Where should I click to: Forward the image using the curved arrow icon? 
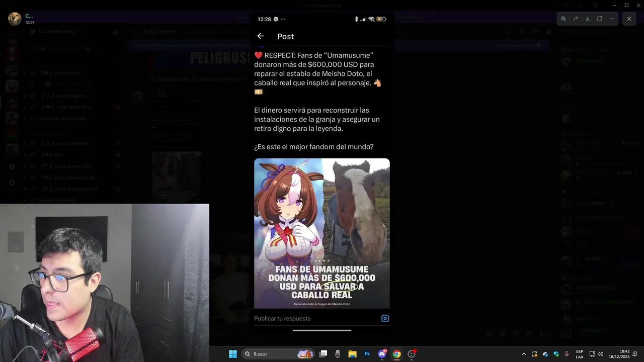576,19
